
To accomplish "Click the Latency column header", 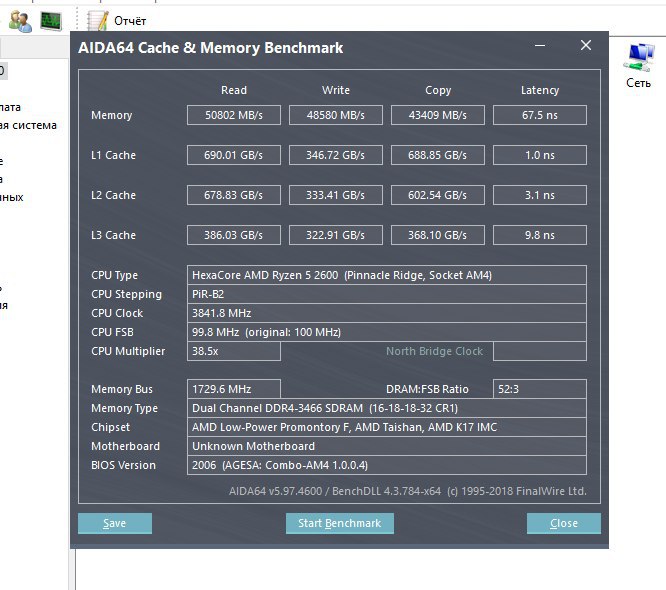I will [540, 90].
